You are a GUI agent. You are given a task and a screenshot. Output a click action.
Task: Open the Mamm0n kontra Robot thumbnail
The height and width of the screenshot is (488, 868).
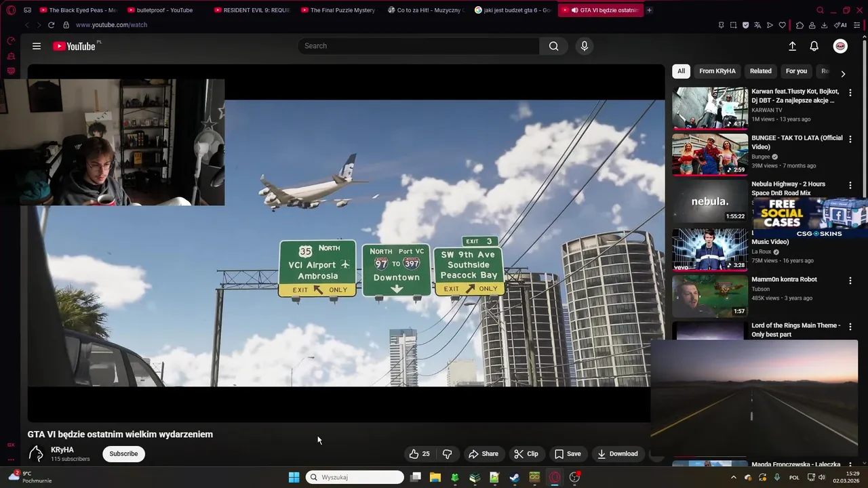click(710, 296)
